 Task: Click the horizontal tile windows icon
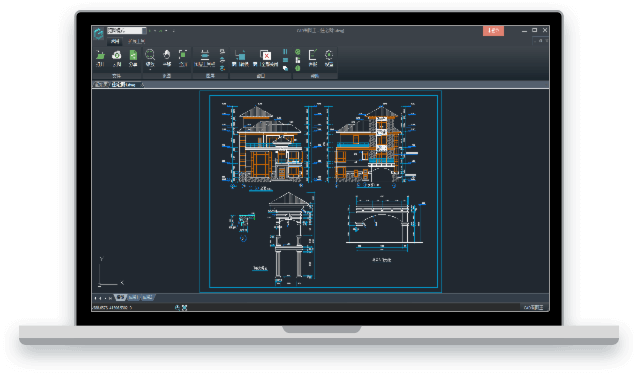point(285,60)
